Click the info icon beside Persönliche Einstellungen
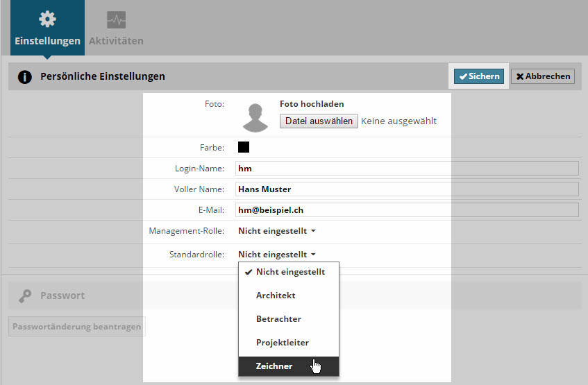Image resolution: width=588 pixels, height=385 pixels. tap(25, 77)
